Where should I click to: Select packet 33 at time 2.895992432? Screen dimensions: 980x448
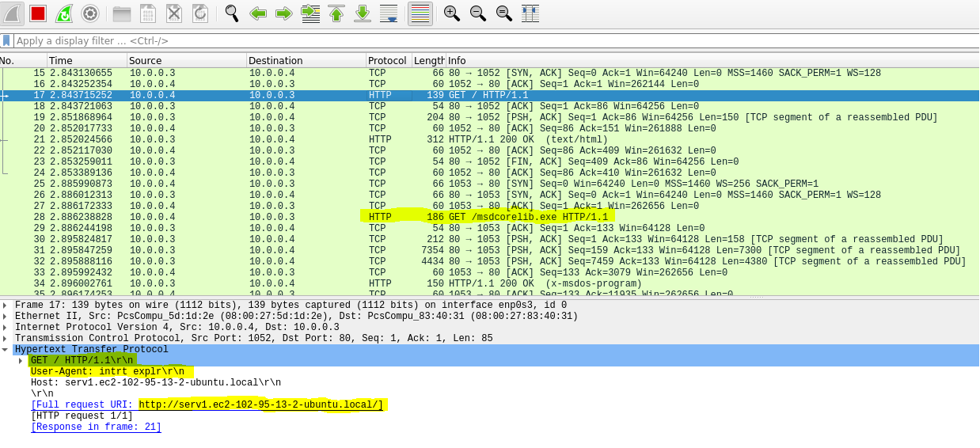pos(489,272)
